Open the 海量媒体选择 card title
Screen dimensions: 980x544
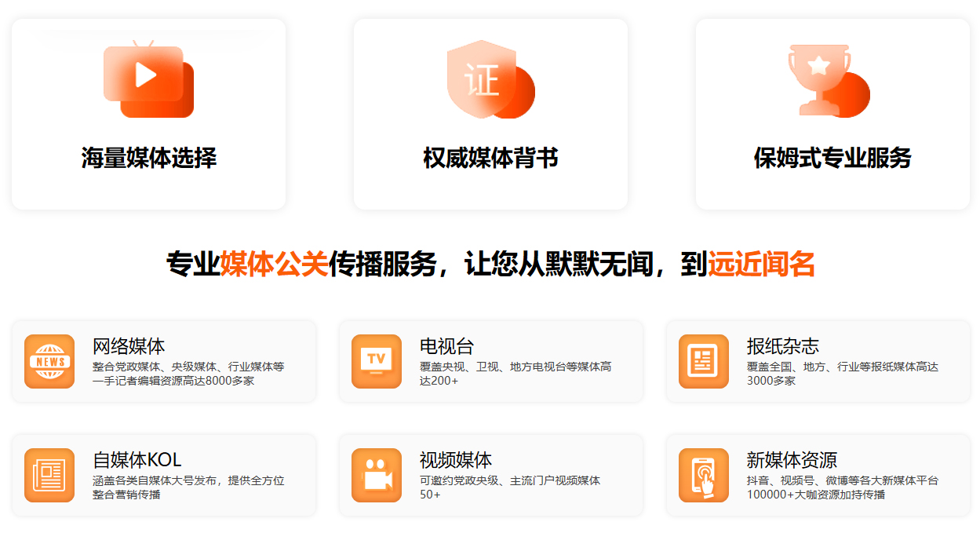click(148, 158)
